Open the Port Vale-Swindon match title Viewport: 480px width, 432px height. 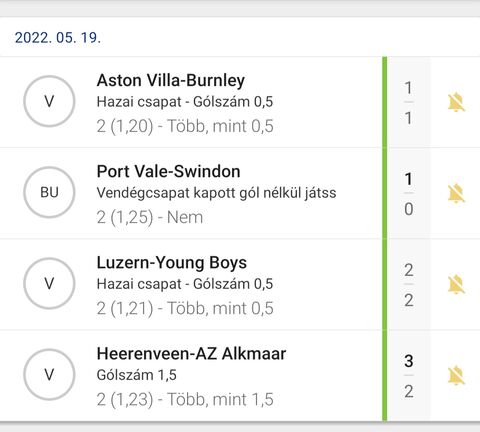pyautogui.click(x=168, y=171)
